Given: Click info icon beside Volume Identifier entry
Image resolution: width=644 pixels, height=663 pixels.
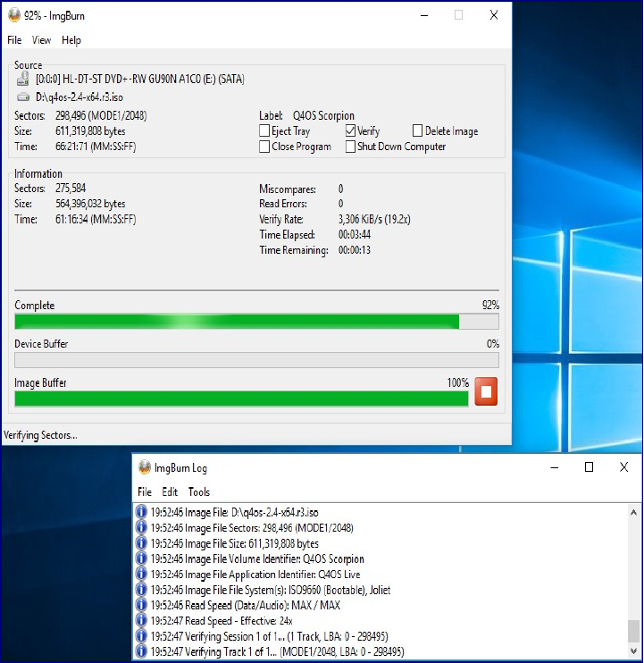Looking at the screenshot, I should [x=141, y=558].
